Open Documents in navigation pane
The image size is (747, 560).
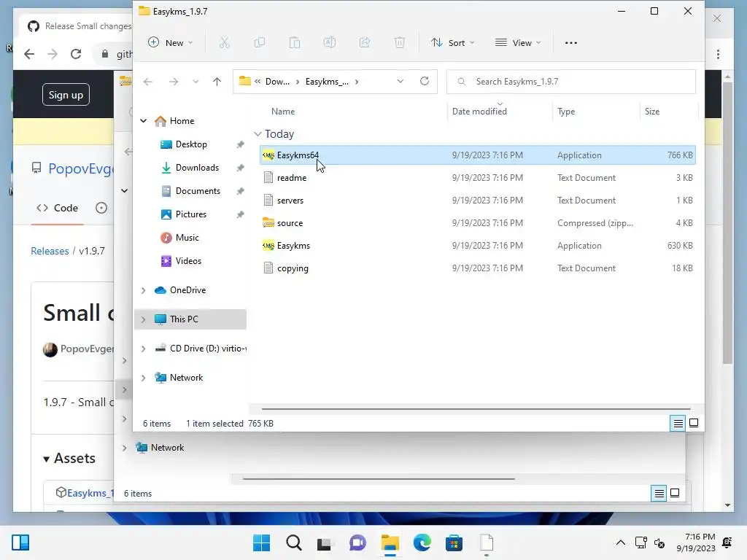click(x=198, y=191)
